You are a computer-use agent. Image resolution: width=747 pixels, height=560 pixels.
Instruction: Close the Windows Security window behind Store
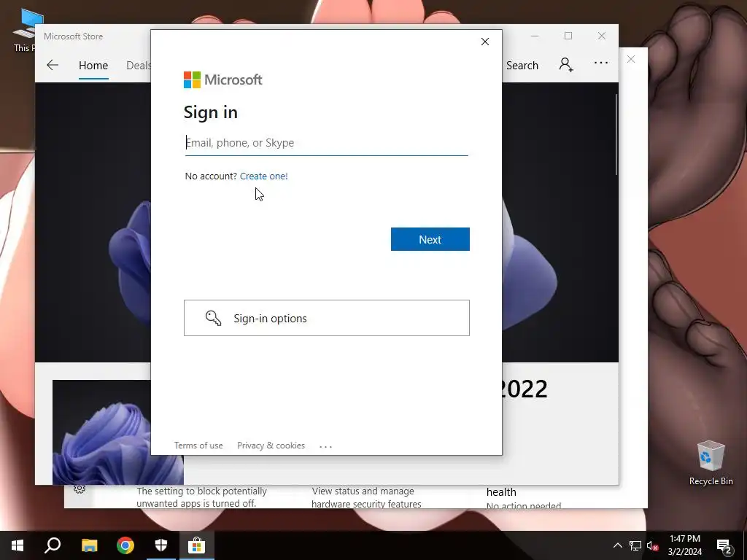coord(631,59)
